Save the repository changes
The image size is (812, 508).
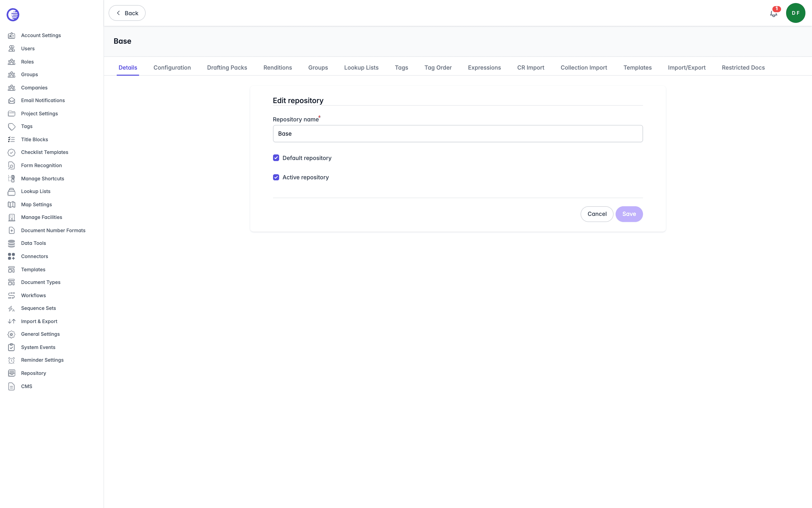629,214
